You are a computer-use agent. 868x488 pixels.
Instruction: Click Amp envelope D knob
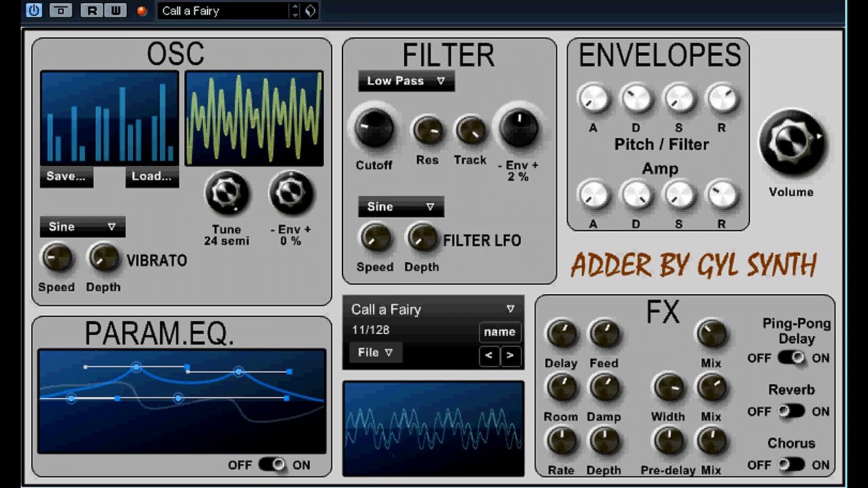[x=636, y=195]
